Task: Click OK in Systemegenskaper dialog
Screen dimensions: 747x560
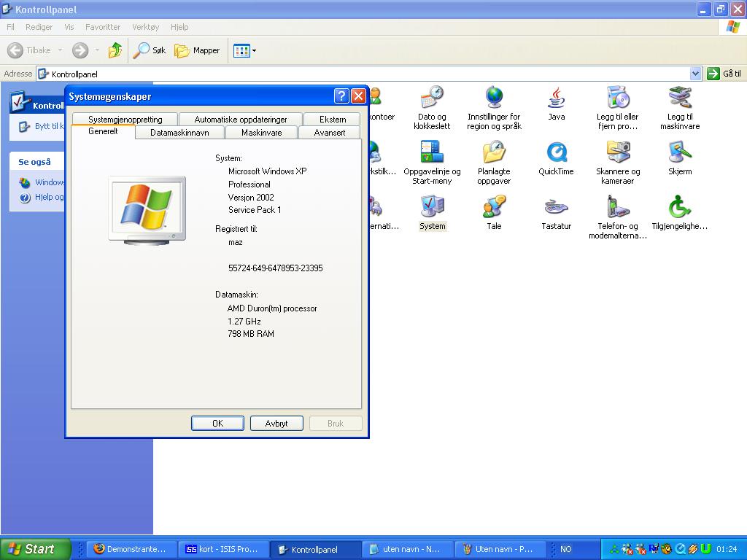Action: point(217,424)
